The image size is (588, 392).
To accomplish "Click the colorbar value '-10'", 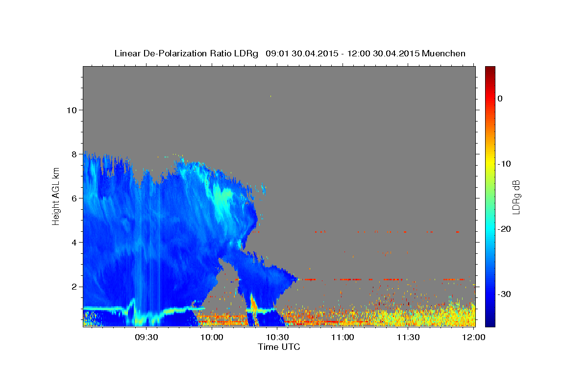I will [x=504, y=164].
